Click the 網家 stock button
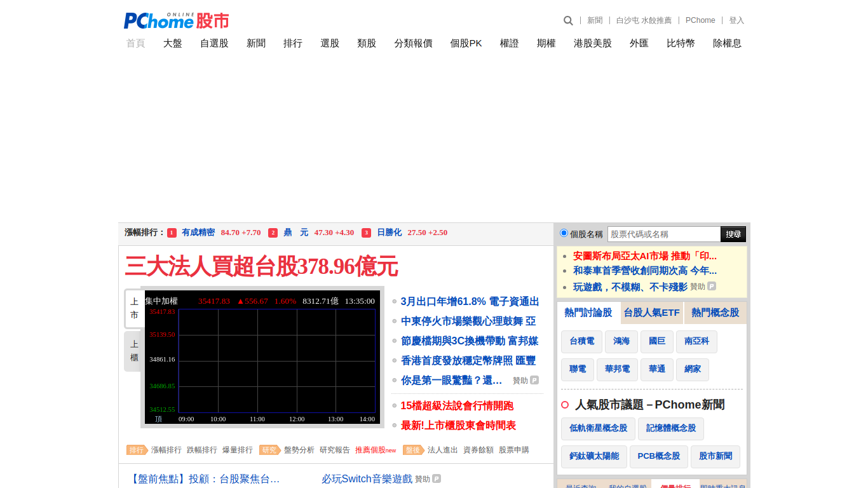The height and width of the screenshot is (488, 868). point(693,370)
